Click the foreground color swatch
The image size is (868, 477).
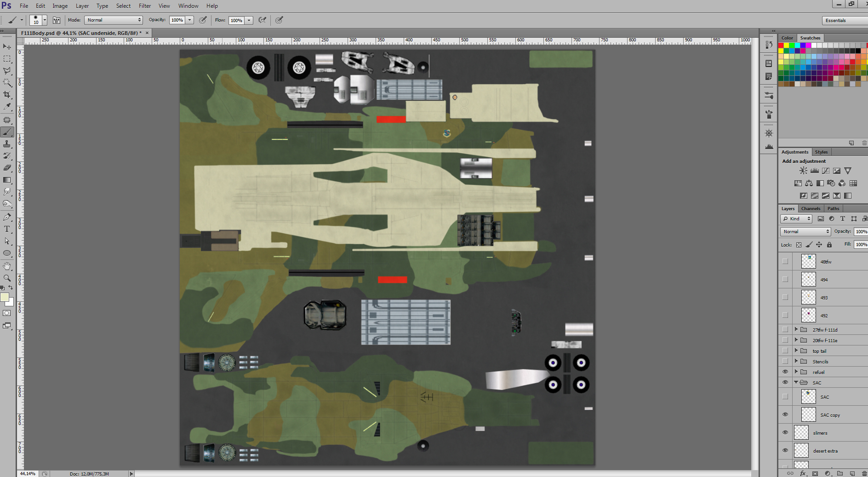(x=5, y=297)
